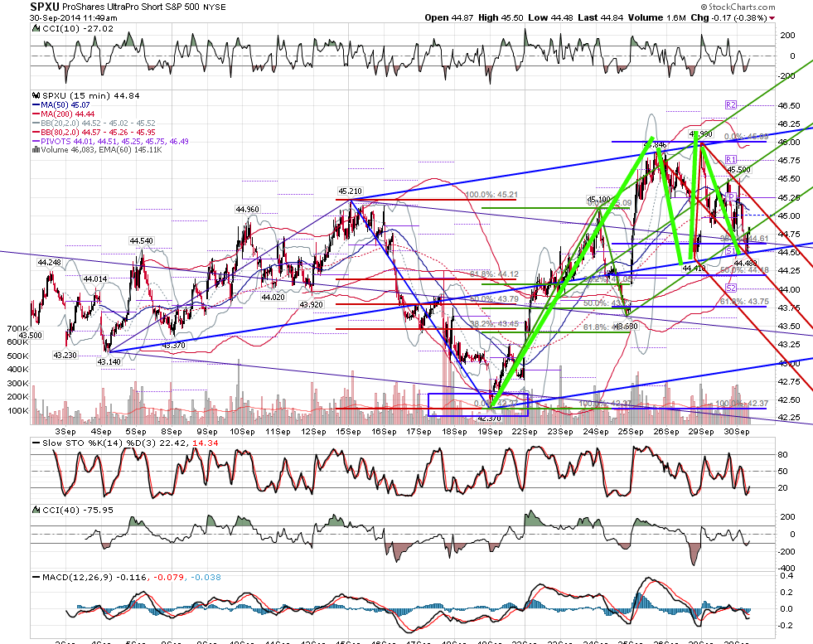Viewport: 813px width, 644px height.
Task: Click the 45.210 swing-high price label
Action: (350, 191)
